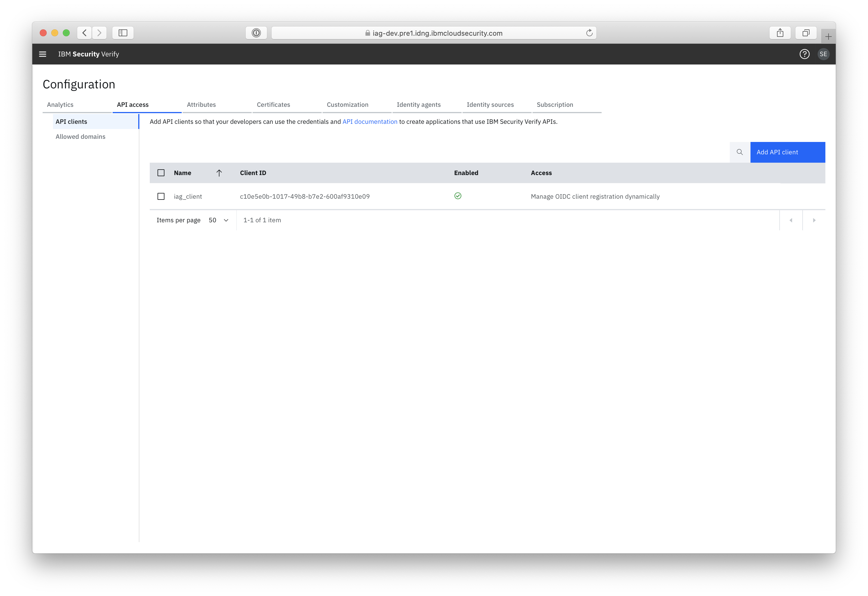868x596 pixels.
Task: Click the SE account avatar
Action: pos(824,54)
